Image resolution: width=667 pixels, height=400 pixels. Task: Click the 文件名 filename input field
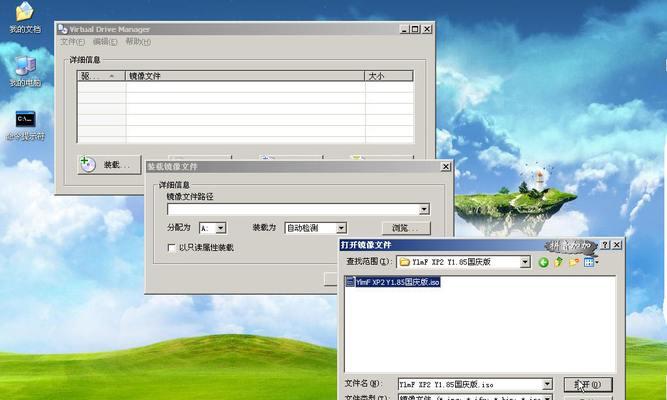point(470,385)
